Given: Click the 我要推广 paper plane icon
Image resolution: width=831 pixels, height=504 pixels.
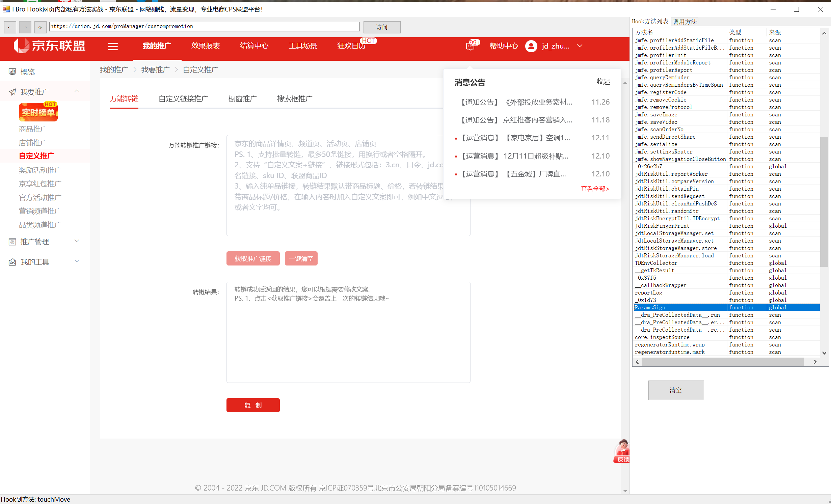Looking at the screenshot, I should 12,92.
